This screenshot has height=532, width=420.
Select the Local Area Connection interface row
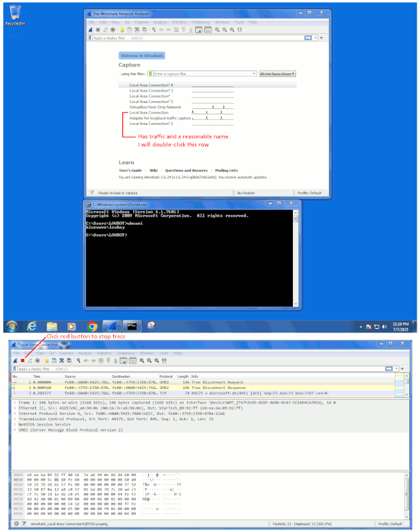208,112
